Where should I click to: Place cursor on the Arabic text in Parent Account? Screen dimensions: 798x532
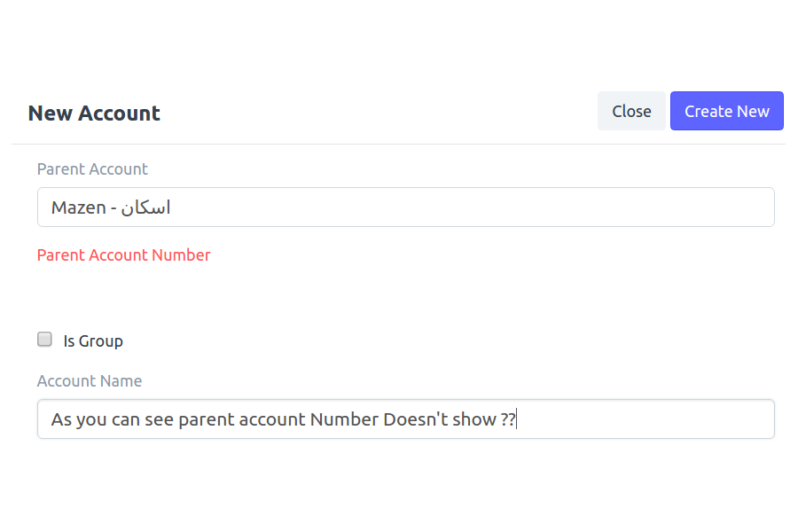145,207
